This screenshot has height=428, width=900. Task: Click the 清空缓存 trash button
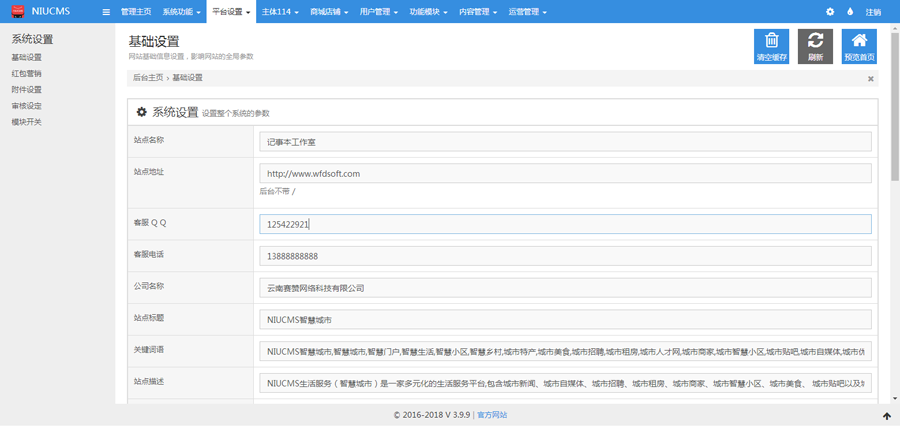(x=771, y=46)
